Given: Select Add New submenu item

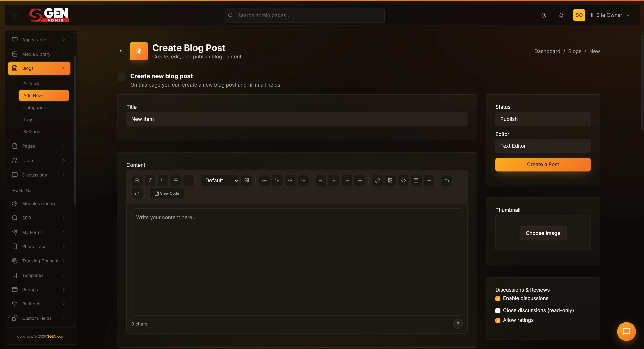Looking at the screenshot, I should (x=43, y=95).
